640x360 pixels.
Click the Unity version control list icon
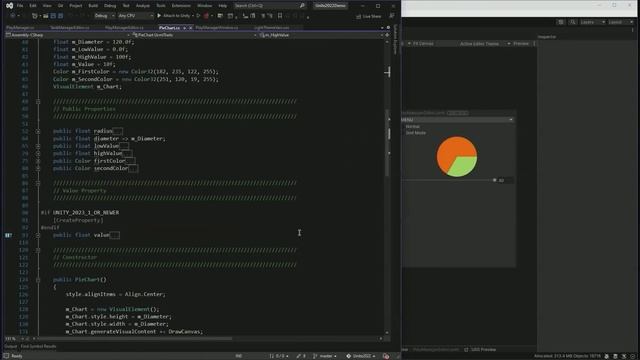[x=561, y=22]
